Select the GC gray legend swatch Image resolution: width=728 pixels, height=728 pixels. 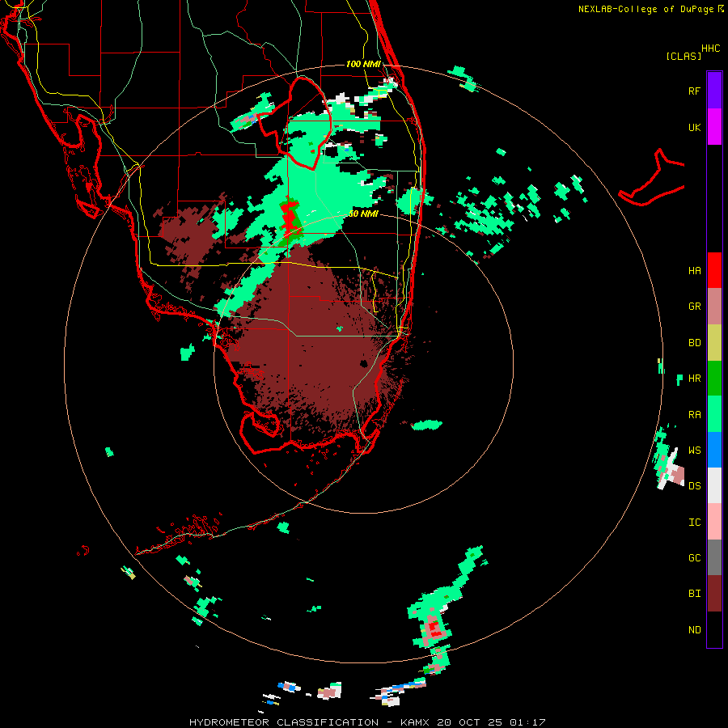click(x=714, y=557)
